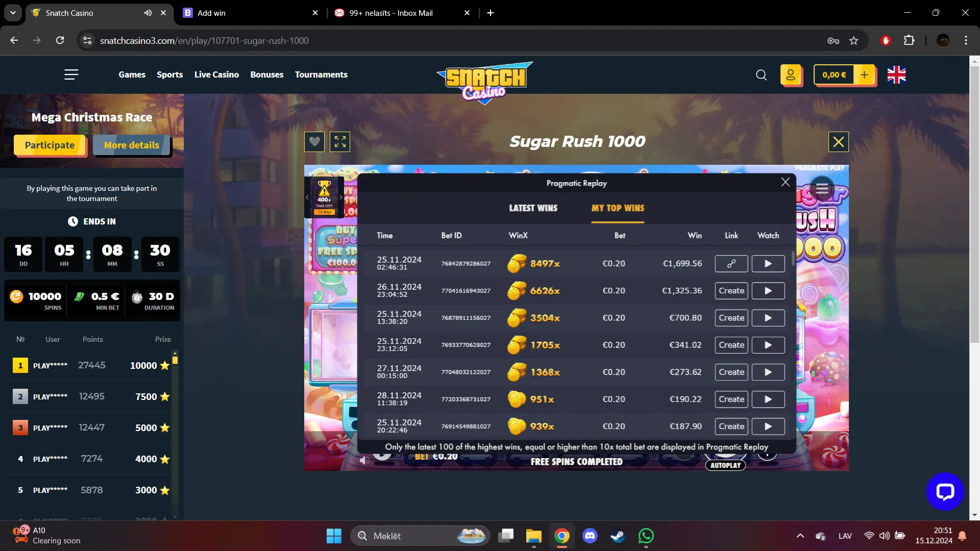
Task: Create link for the 1368x win
Action: [731, 372]
